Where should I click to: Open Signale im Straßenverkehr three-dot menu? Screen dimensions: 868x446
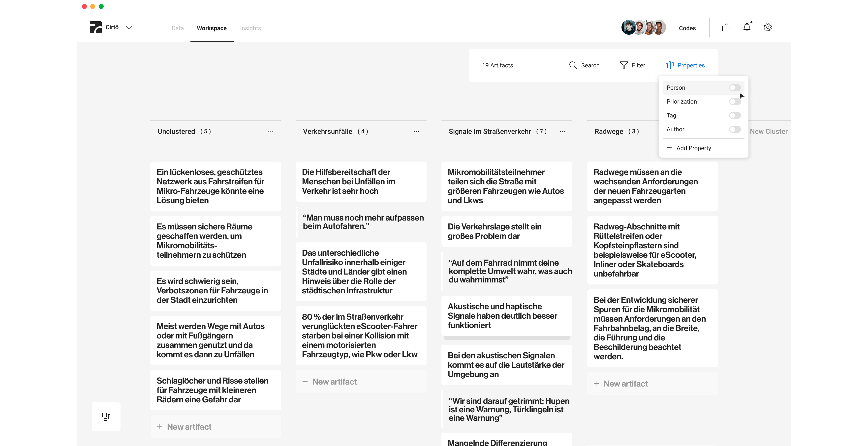pos(562,132)
